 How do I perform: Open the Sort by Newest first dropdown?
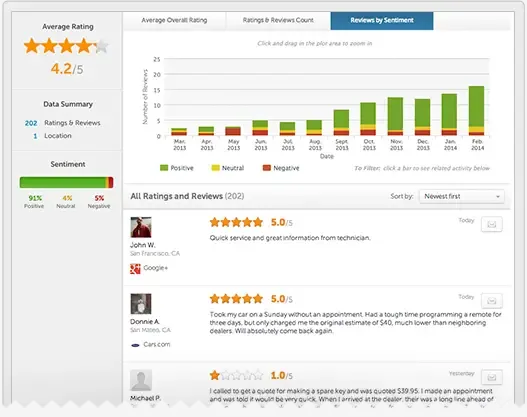(x=462, y=196)
